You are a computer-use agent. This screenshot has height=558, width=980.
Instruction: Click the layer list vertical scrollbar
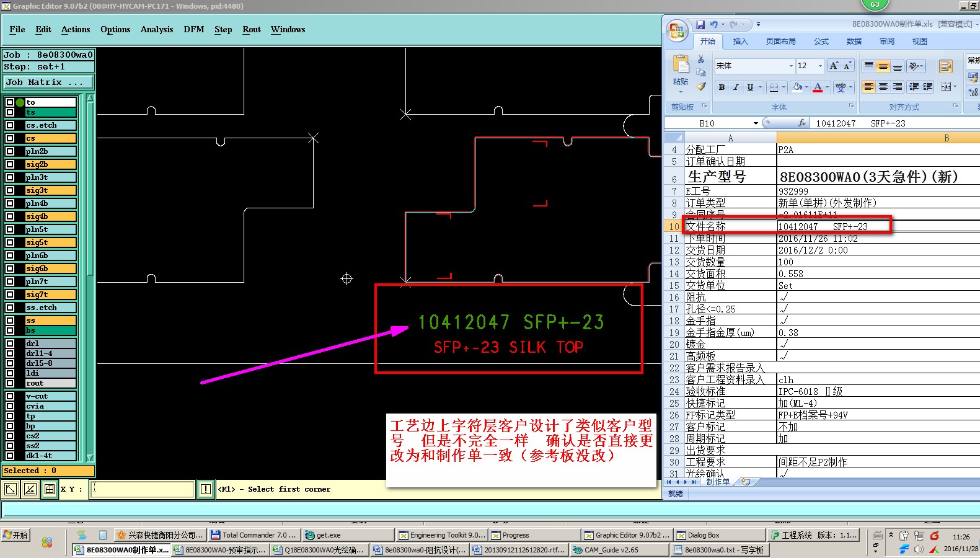tap(90, 277)
